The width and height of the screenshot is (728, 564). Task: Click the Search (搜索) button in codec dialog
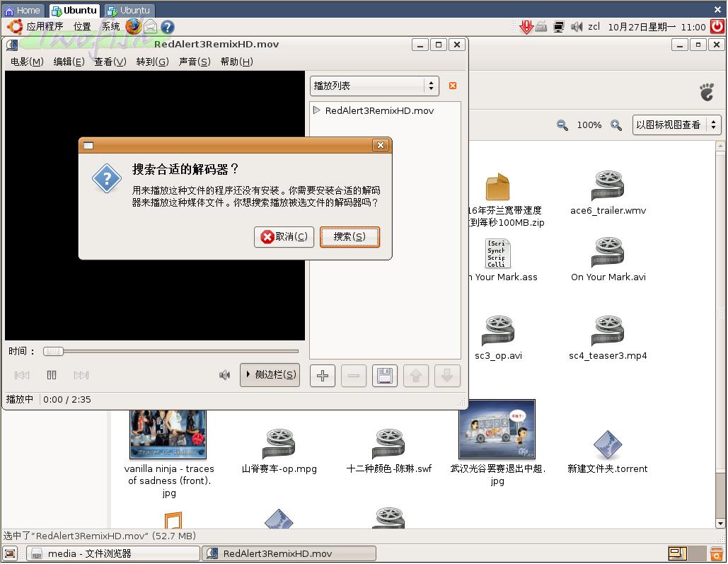349,237
